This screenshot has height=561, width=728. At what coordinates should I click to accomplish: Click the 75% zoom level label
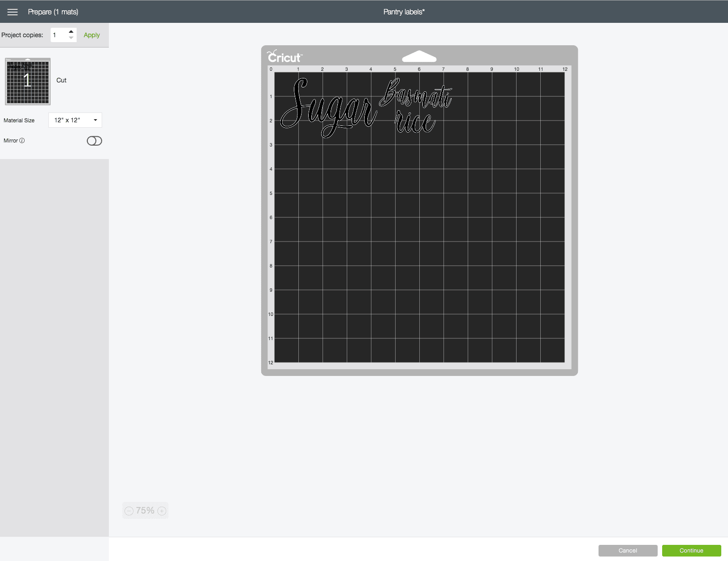pyautogui.click(x=145, y=511)
